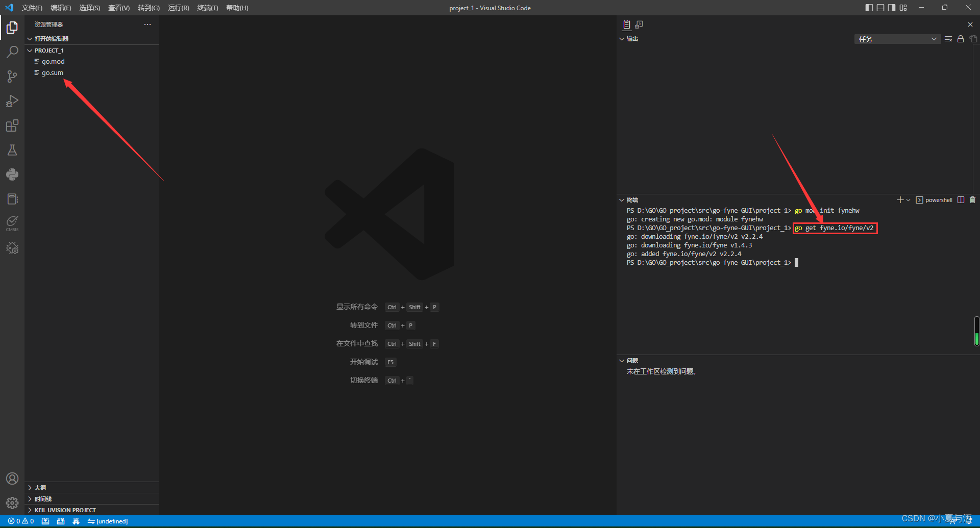Open the Explorer view in activity bar

pyautogui.click(x=12, y=27)
